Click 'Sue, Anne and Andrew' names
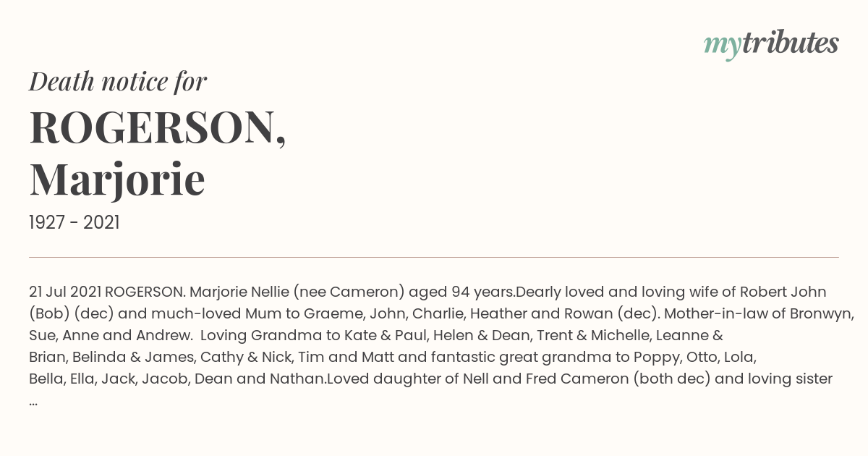Viewport: 868px width, 456px height. click(102, 336)
